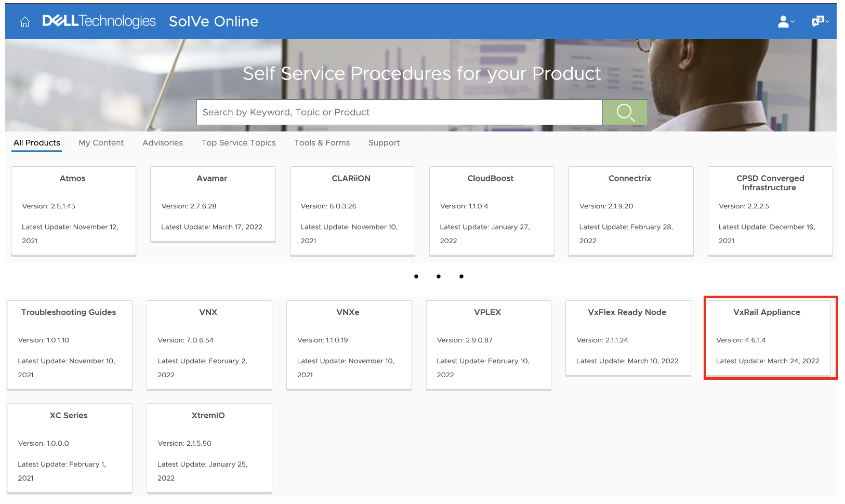Switch to the My Content tab
The height and width of the screenshot is (504, 845).
101,143
